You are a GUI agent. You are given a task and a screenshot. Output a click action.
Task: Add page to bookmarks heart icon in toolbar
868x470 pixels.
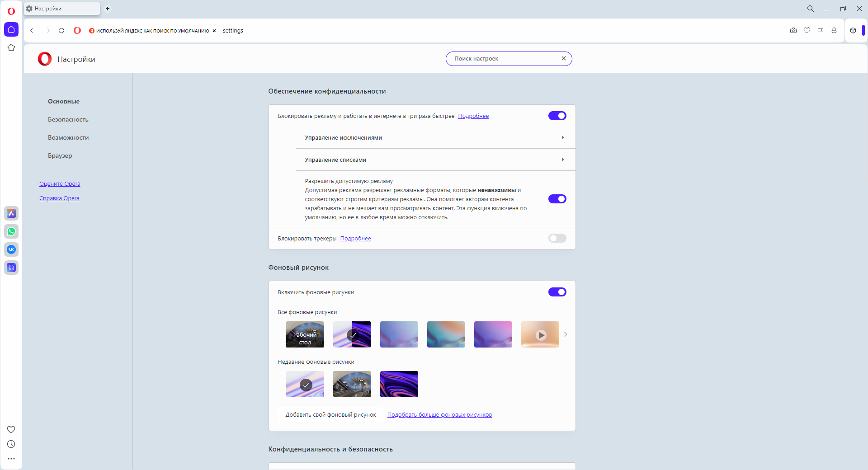point(807,31)
